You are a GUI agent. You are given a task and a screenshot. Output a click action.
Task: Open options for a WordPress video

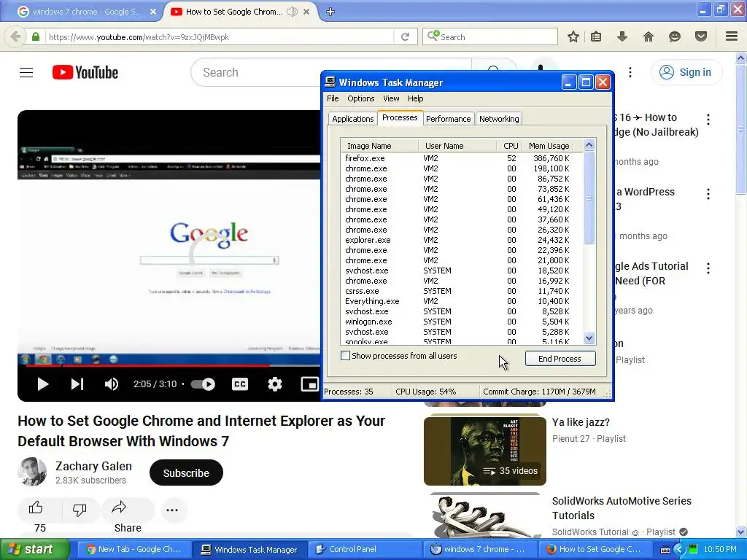pyautogui.click(x=708, y=194)
